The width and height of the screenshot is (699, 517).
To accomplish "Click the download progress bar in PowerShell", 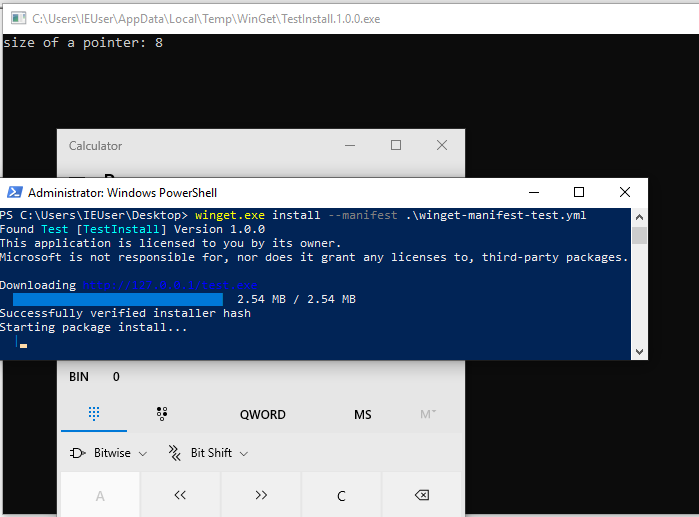I will [118, 299].
